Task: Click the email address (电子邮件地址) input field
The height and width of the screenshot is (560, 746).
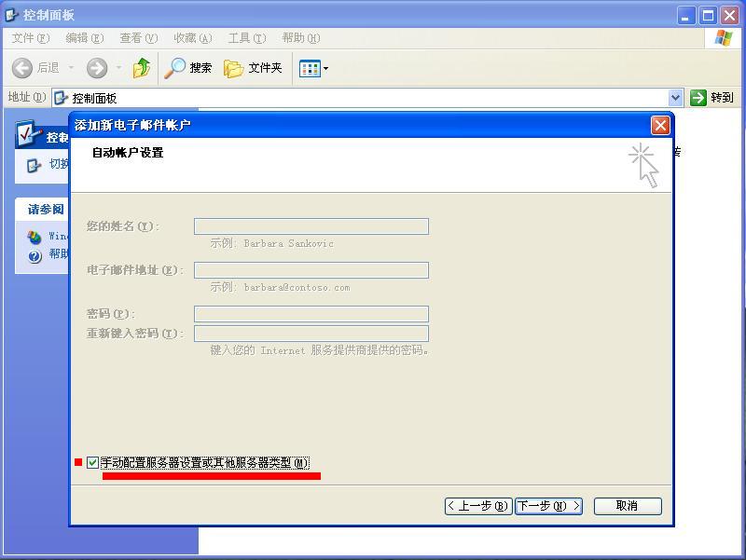Action: (x=311, y=270)
